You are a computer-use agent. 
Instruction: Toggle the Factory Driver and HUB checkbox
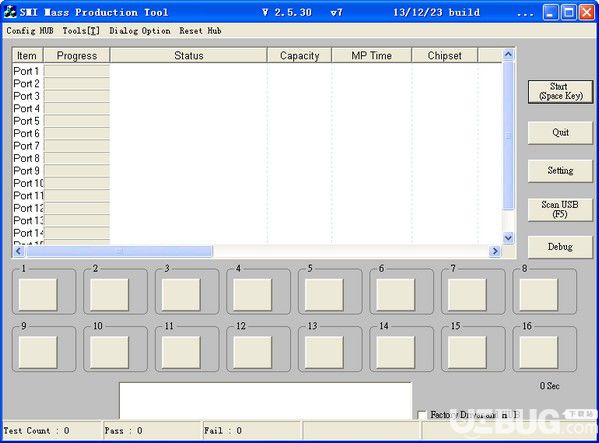pos(421,415)
